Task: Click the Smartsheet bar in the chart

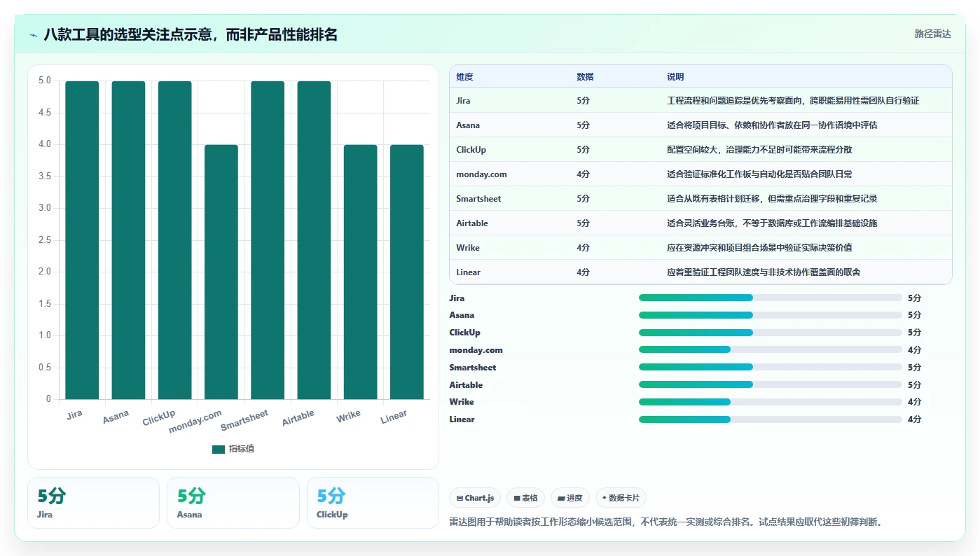Action: tap(268, 240)
